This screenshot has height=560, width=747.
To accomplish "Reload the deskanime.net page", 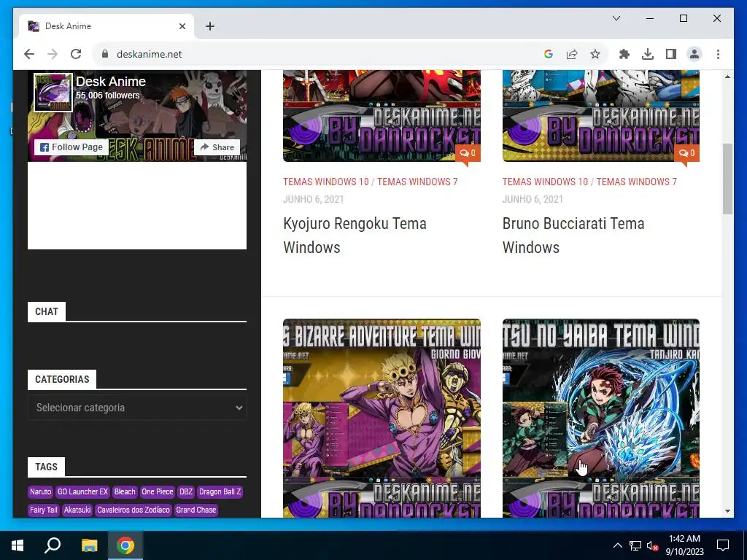I will point(76,54).
